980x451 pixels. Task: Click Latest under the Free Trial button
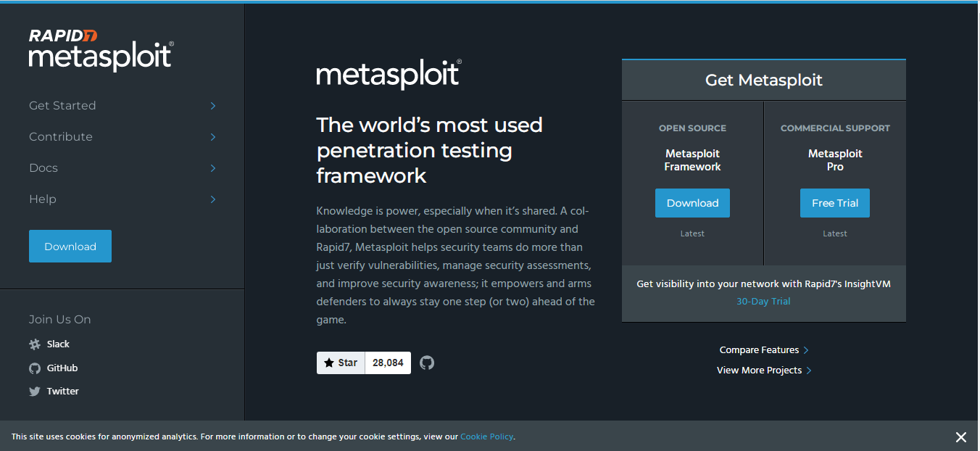click(x=835, y=233)
